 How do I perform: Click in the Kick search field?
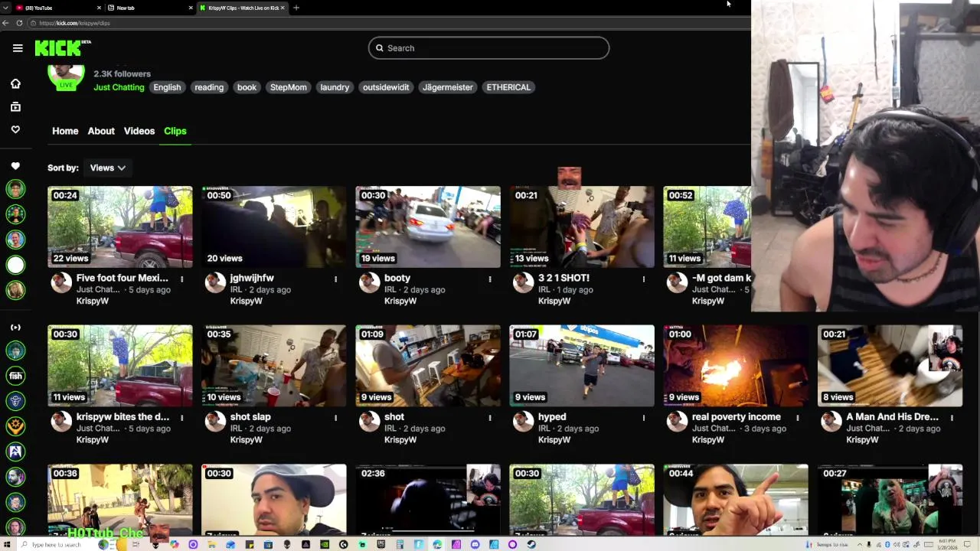(x=488, y=48)
